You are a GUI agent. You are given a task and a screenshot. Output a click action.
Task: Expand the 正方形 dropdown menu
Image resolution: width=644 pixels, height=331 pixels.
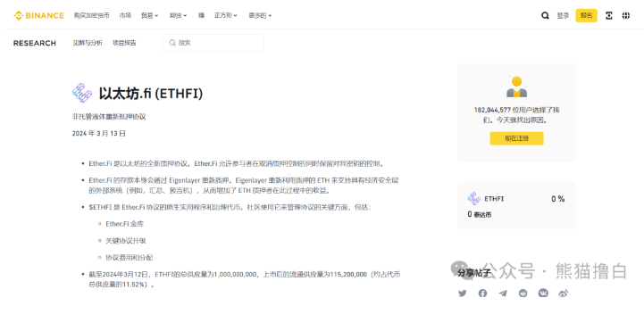(x=225, y=15)
